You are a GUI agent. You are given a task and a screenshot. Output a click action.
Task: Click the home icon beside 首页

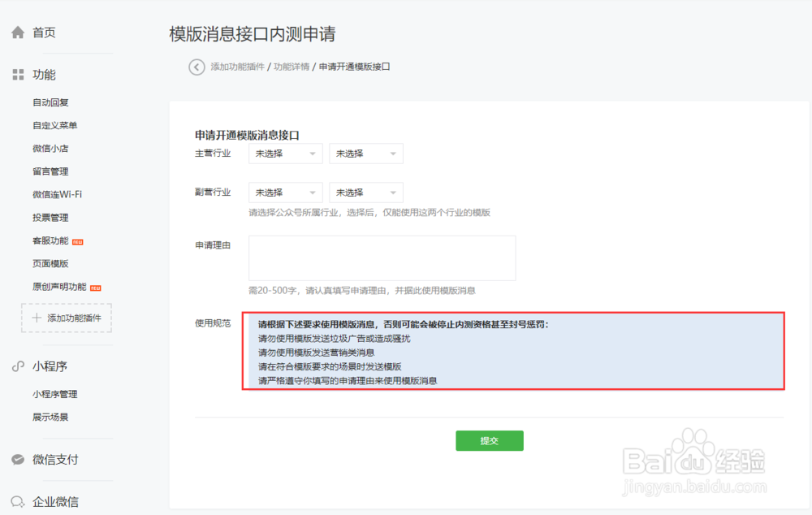(18, 32)
